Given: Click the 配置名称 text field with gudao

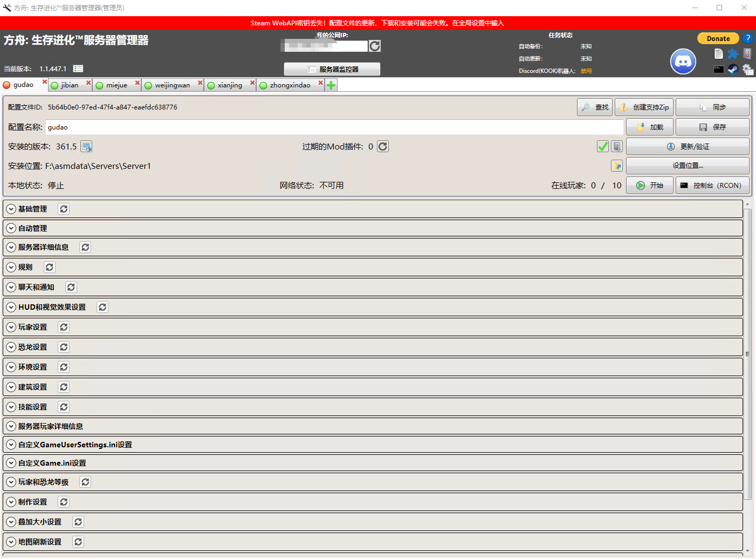Looking at the screenshot, I should point(334,127).
